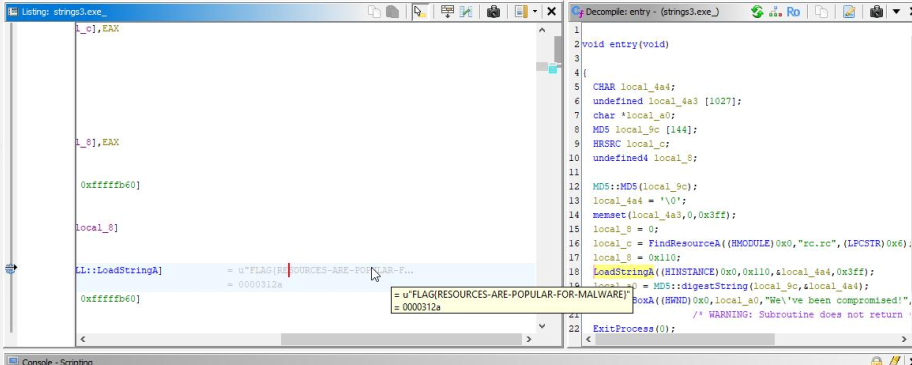This screenshot has width=912, height=365.
Task: Click the truncated FLAG string comment in Listing
Action: coord(320,270)
